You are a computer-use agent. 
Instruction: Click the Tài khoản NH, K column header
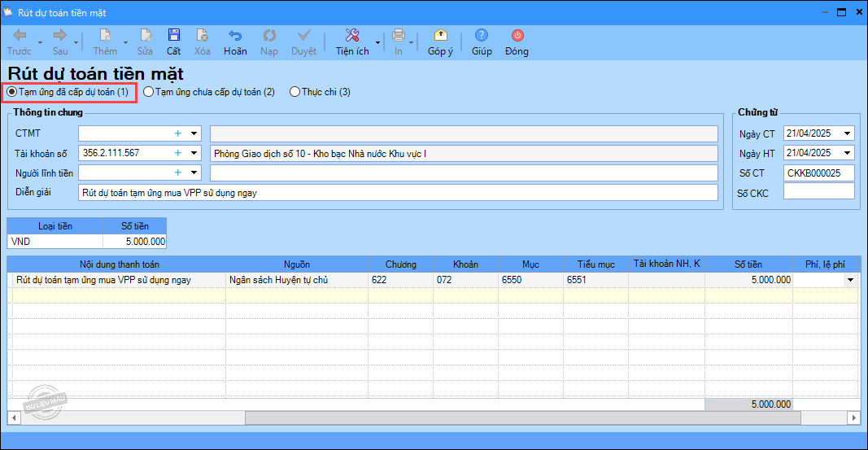click(x=666, y=264)
